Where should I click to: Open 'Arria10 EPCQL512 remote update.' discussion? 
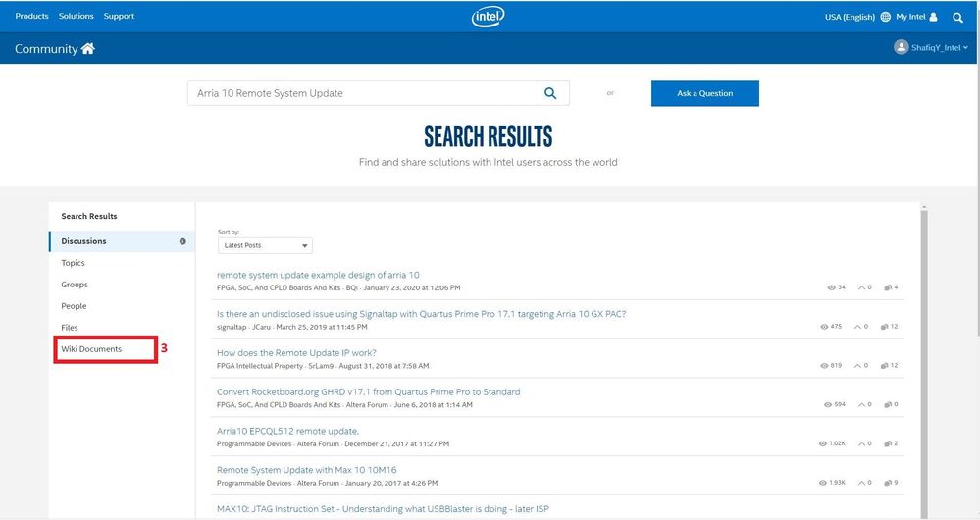point(287,432)
